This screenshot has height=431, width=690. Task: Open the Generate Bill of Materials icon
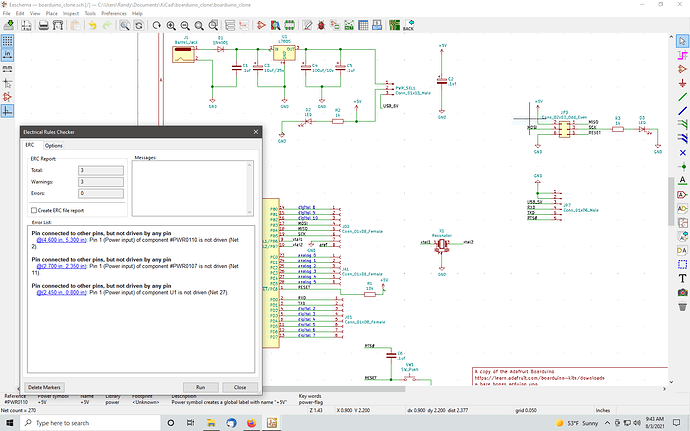[377, 25]
